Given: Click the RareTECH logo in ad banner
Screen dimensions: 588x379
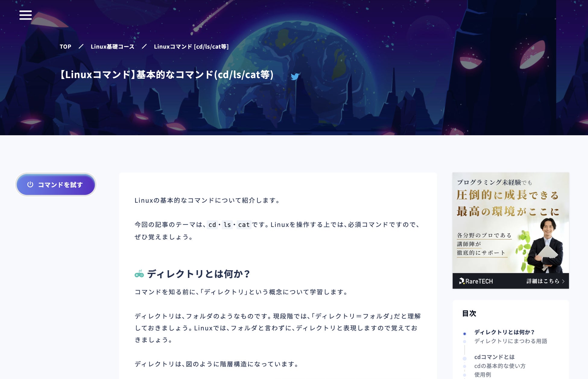Looking at the screenshot, I should pos(476,281).
